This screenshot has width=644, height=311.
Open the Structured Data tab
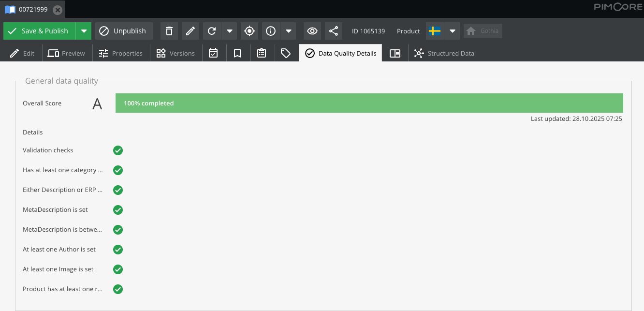click(444, 53)
